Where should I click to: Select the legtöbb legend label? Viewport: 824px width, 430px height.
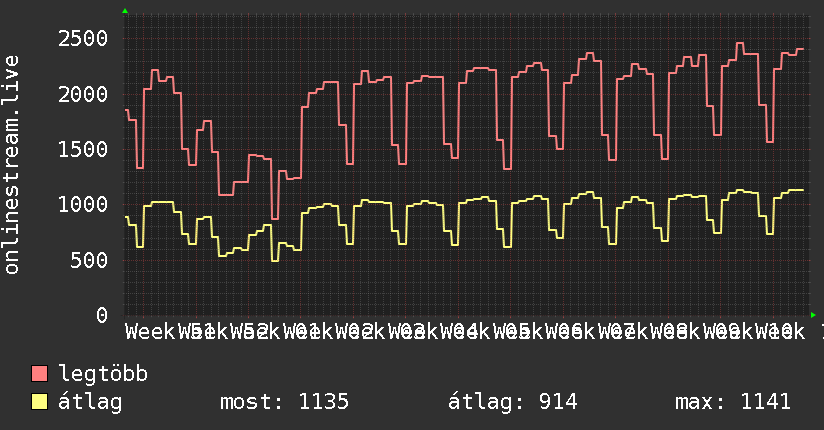click(x=103, y=373)
